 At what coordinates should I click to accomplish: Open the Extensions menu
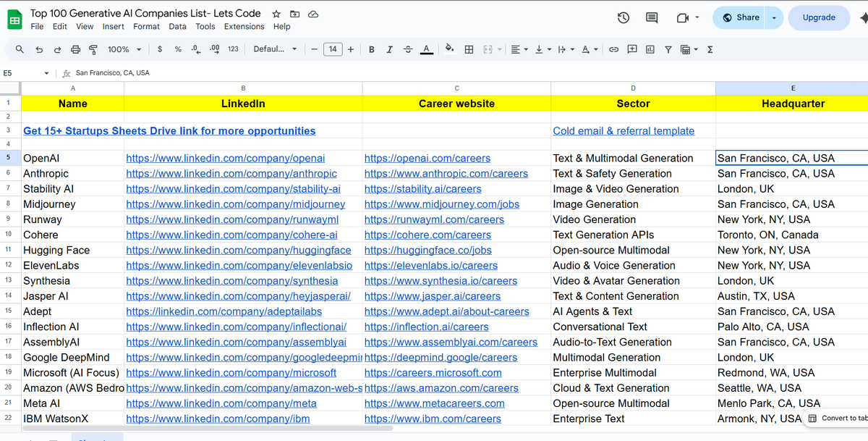(x=244, y=26)
